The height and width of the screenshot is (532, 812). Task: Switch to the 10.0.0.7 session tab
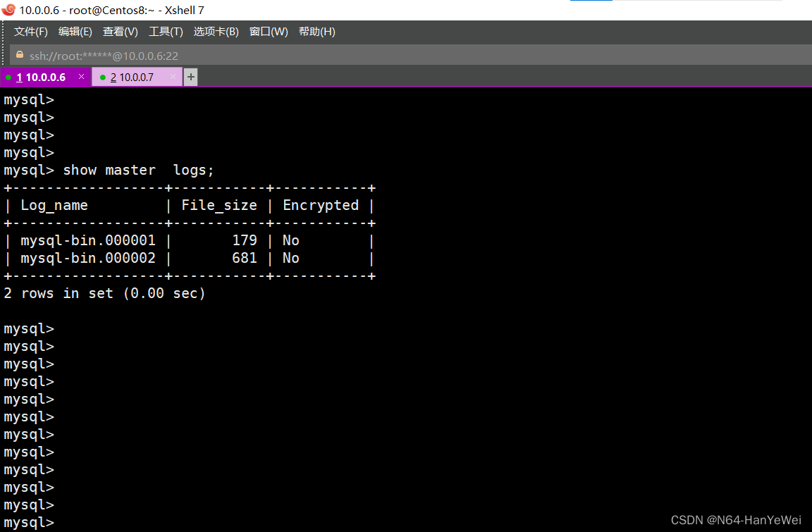137,77
